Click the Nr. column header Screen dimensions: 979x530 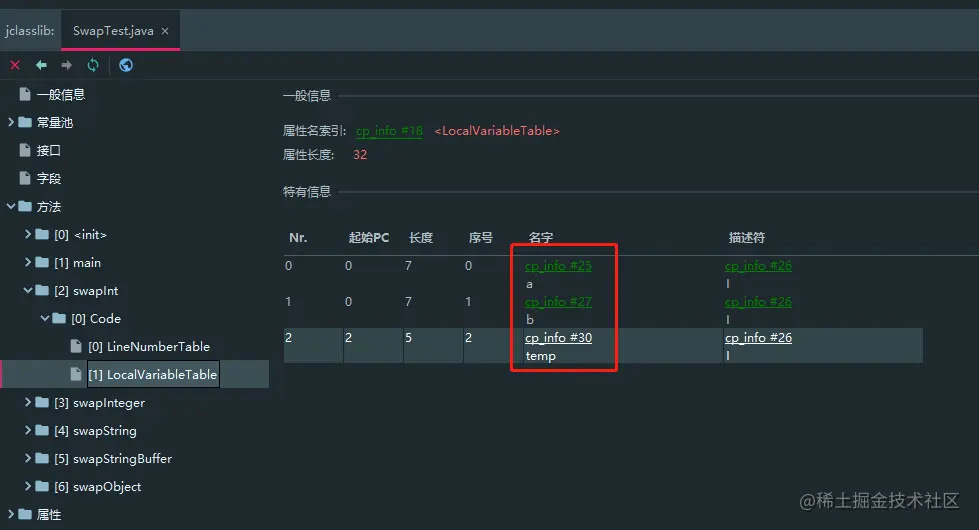[298, 237]
